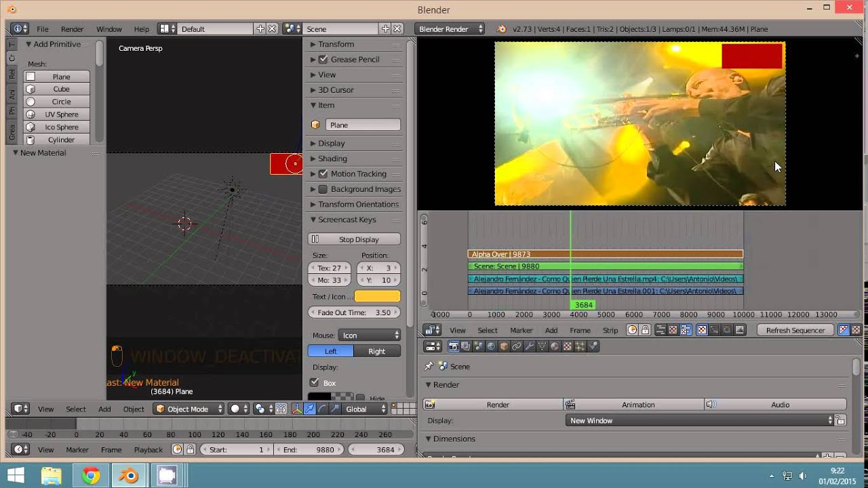This screenshot has height=488, width=868.
Task: Click the Stop Display button
Action: click(355, 239)
